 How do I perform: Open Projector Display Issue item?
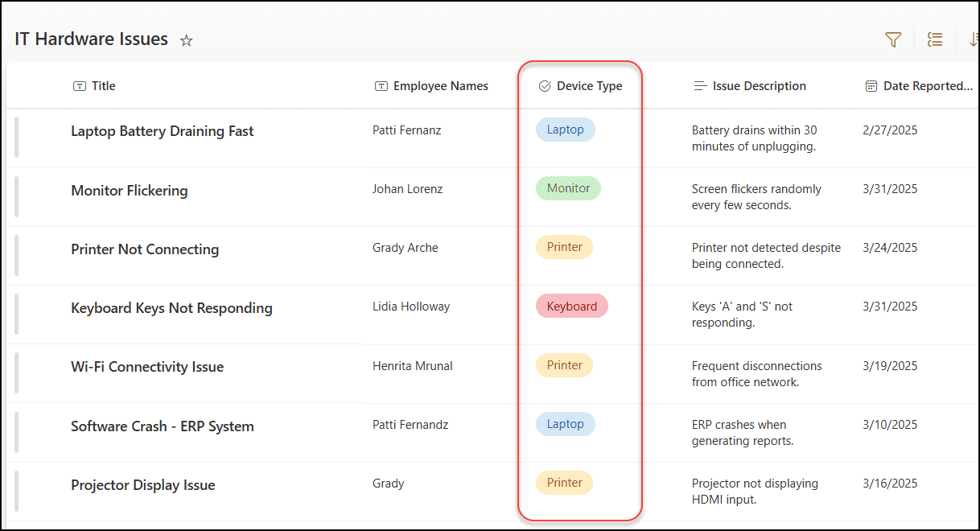(143, 485)
